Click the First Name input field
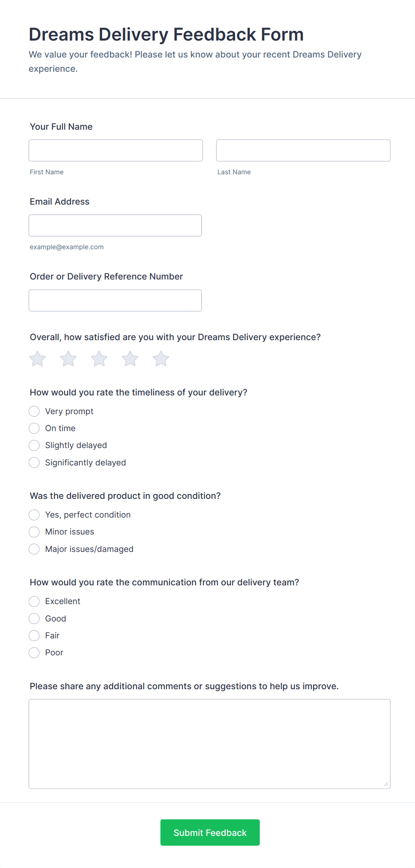 click(x=116, y=151)
